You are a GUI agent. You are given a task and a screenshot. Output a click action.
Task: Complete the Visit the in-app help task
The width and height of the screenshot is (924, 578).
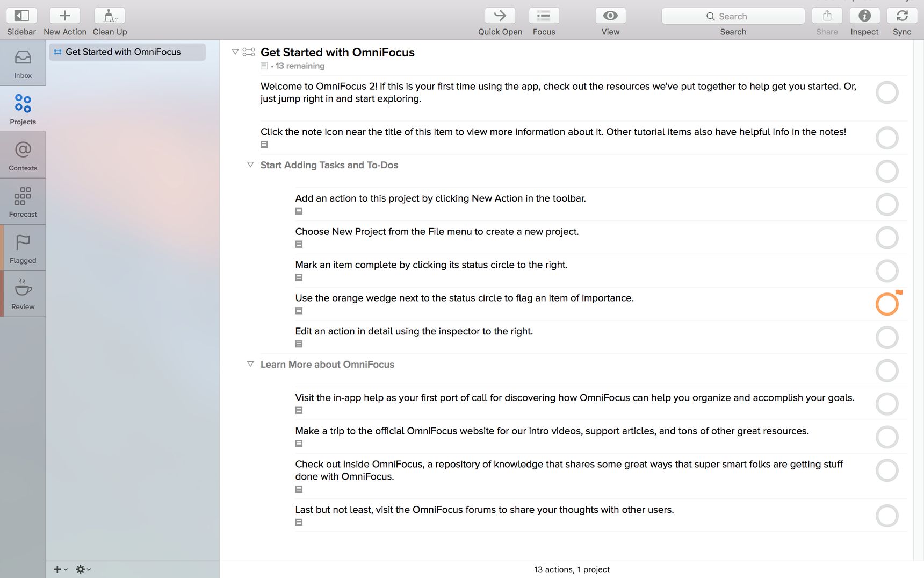887,404
